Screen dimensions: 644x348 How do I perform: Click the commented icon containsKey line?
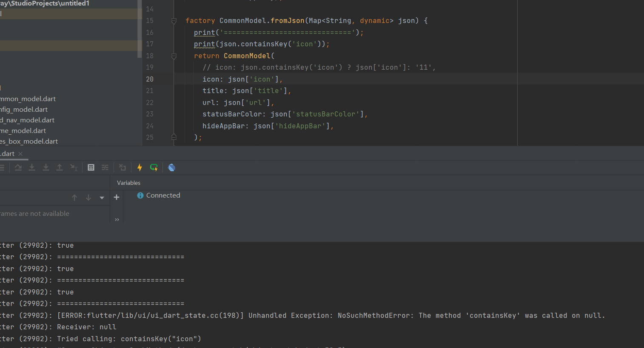tap(319, 68)
